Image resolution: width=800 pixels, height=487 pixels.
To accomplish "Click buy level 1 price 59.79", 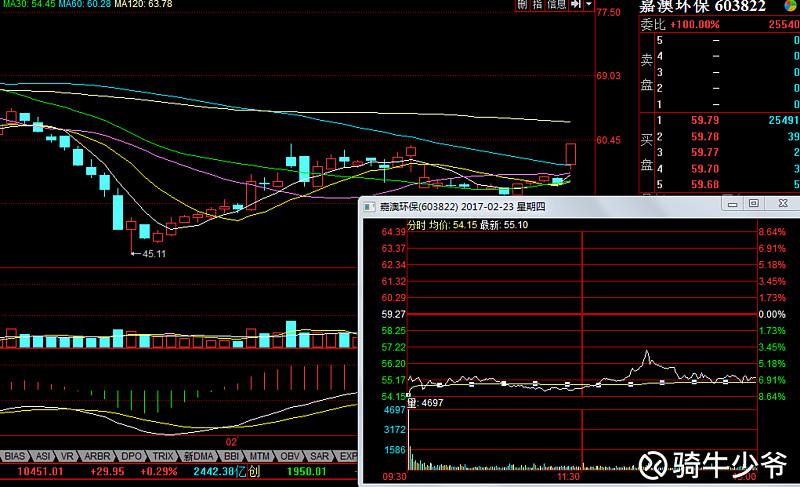I will pos(705,120).
